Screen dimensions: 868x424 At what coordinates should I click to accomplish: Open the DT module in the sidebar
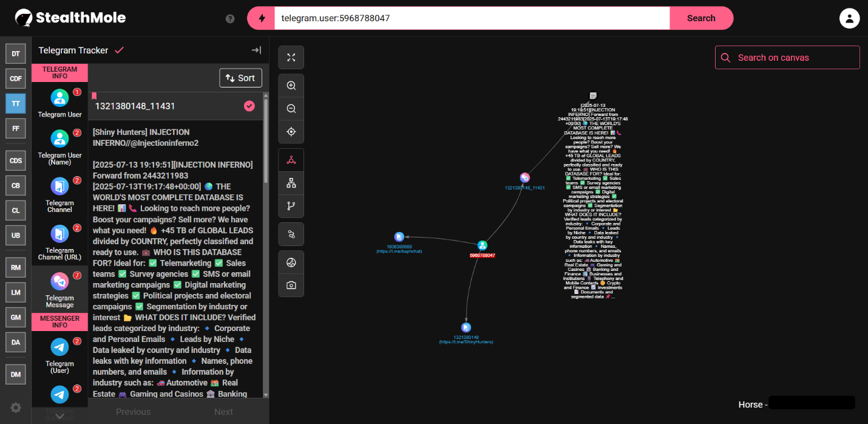(x=16, y=53)
